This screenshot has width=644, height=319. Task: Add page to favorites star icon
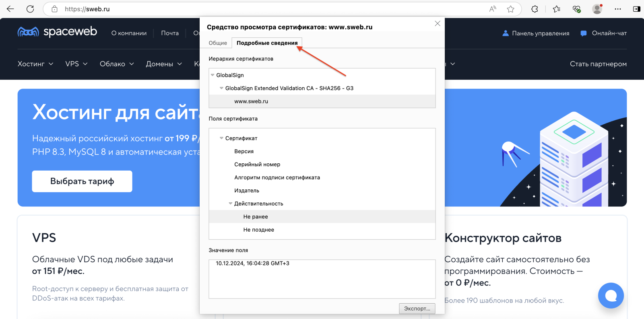coord(510,9)
